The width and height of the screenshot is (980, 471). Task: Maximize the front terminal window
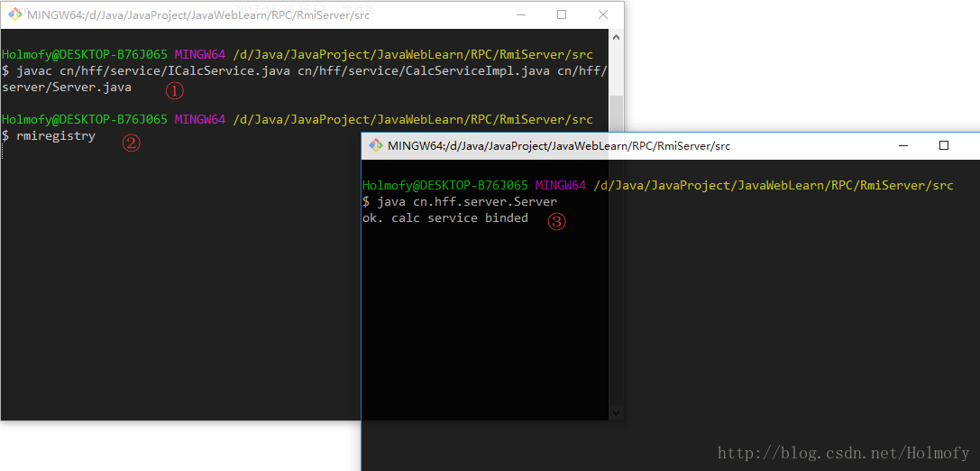click(x=944, y=146)
